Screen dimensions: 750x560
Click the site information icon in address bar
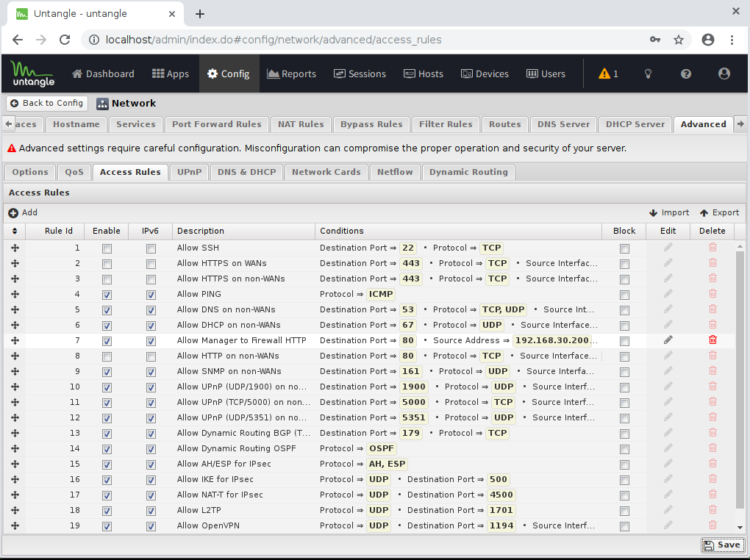(x=95, y=40)
